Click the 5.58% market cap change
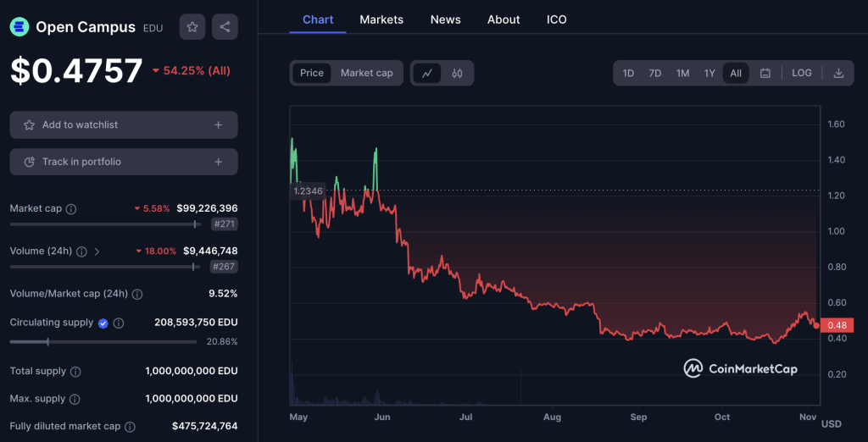The height and width of the screenshot is (442, 868). 153,208
